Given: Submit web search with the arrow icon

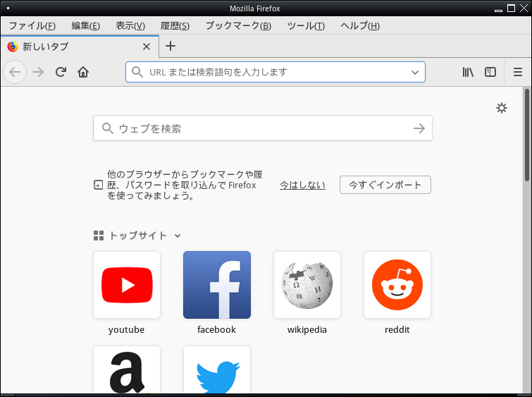Looking at the screenshot, I should (419, 128).
